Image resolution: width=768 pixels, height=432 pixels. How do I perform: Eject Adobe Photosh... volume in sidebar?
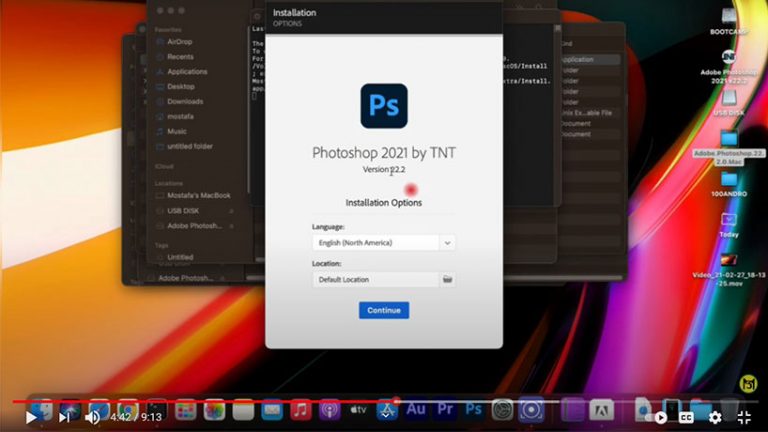coord(231,226)
